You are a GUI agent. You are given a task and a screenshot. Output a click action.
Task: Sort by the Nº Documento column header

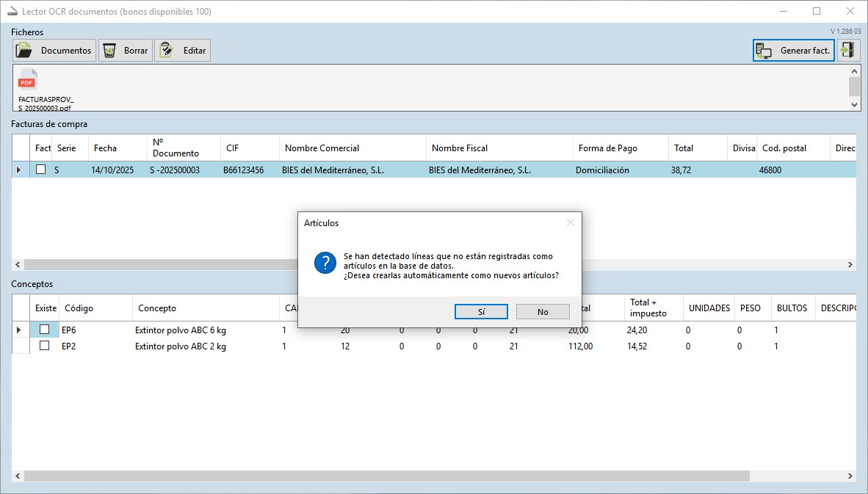coord(184,148)
